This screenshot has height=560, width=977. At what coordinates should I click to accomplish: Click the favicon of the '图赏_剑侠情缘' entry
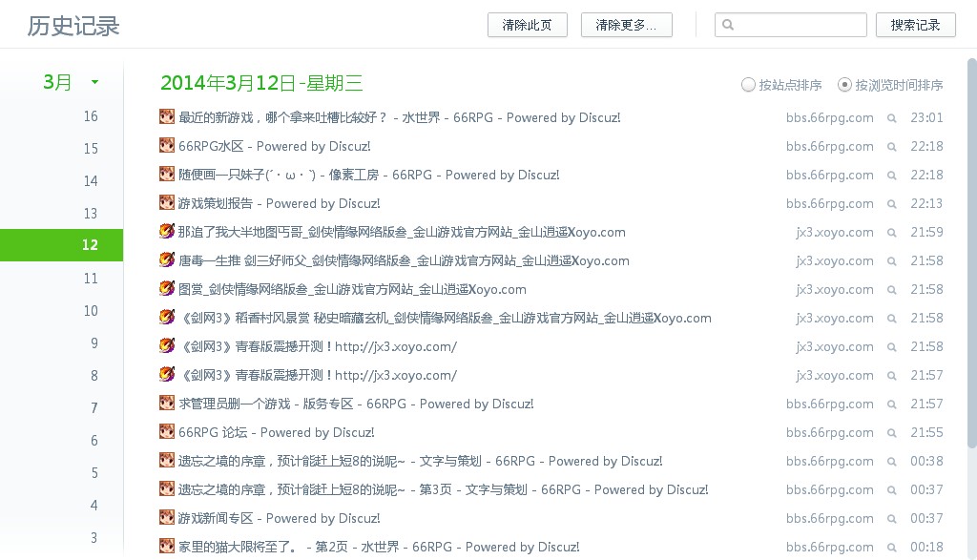coord(166,289)
